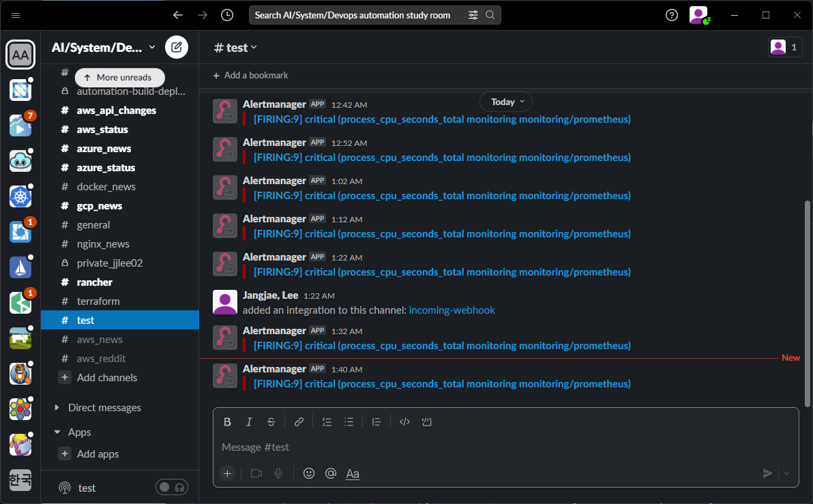Insert a blockquote in composer

pyautogui.click(x=376, y=422)
